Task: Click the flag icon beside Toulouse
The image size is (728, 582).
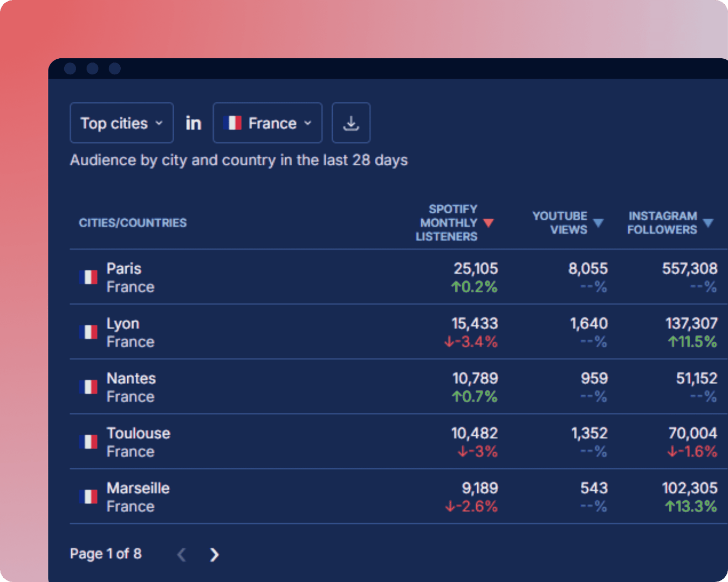Action: click(89, 442)
